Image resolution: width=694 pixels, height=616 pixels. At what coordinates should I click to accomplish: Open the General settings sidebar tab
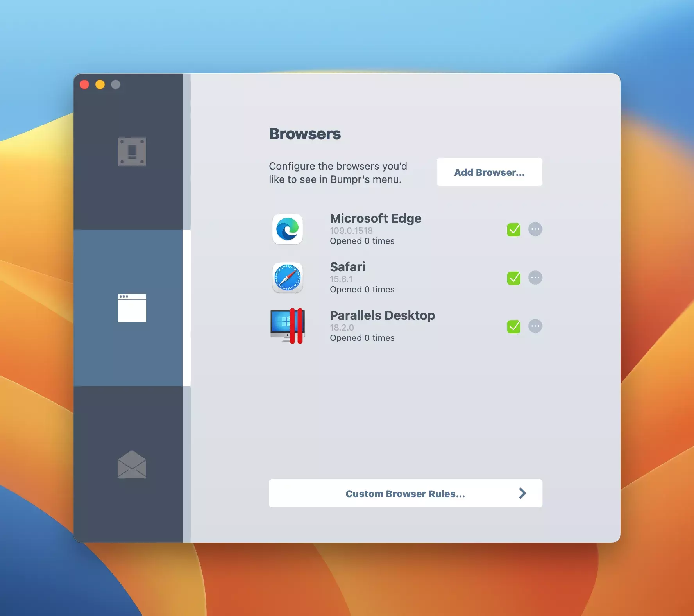click(132, 152)
